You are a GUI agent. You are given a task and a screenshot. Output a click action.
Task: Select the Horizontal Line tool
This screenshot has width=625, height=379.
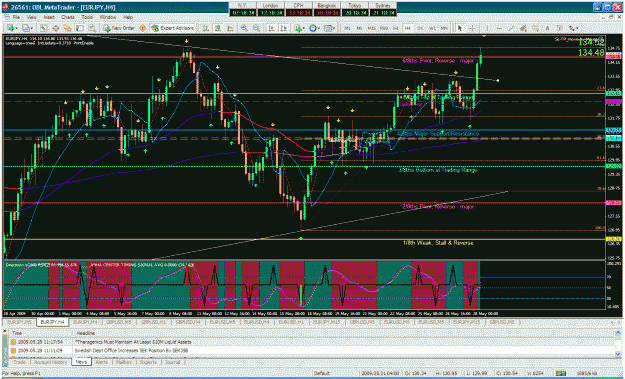click(499, 28)
